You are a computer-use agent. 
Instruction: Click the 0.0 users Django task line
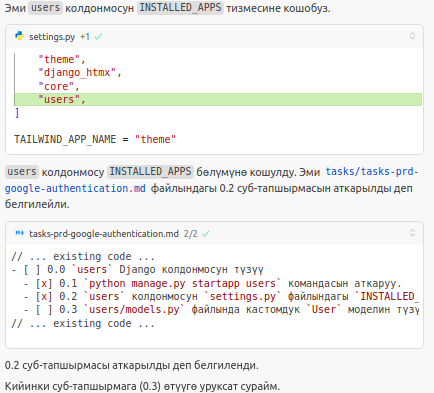pyautogui.click(x=137, y=269)
